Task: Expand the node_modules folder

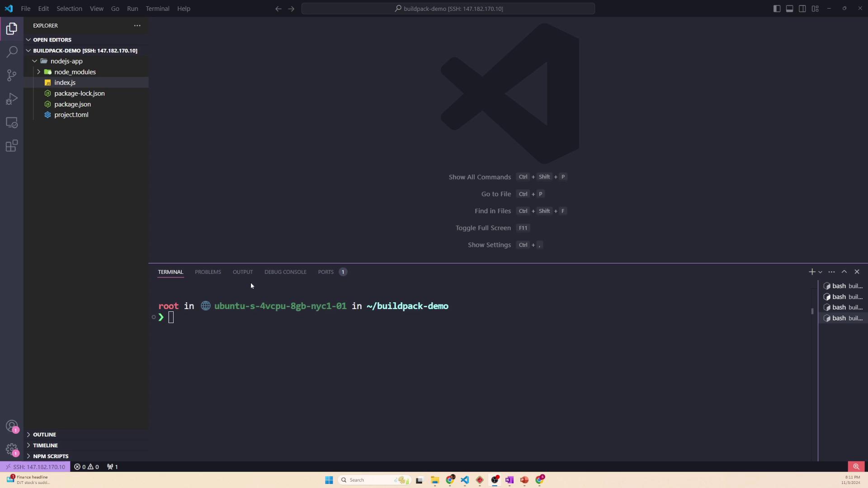Action: point(75,72)
